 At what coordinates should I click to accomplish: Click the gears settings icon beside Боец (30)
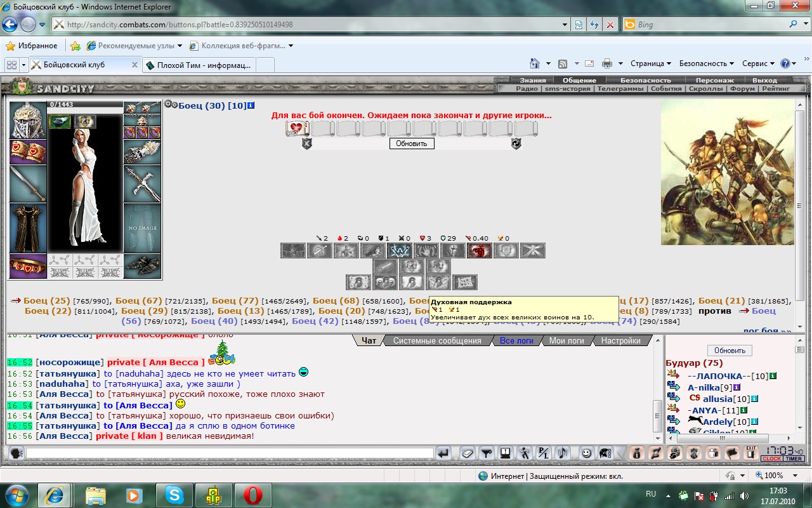click(171, 104)
